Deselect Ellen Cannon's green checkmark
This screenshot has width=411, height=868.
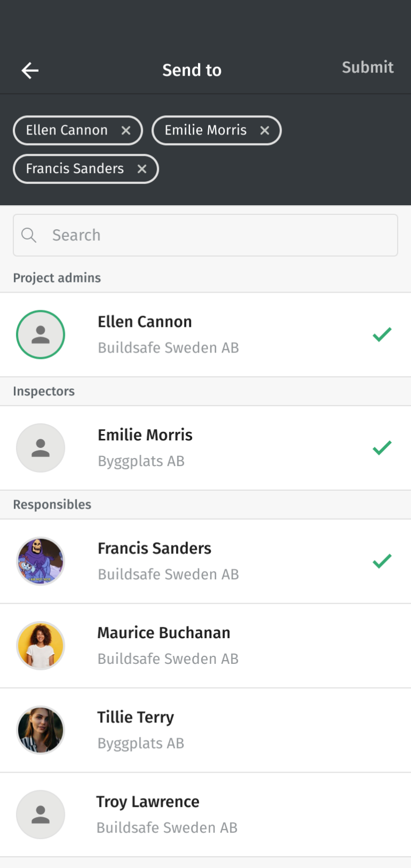[382, 335]
